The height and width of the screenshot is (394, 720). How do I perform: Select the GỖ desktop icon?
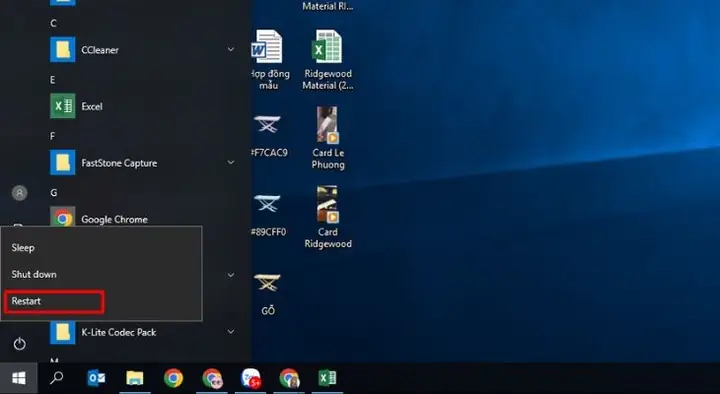268,294
